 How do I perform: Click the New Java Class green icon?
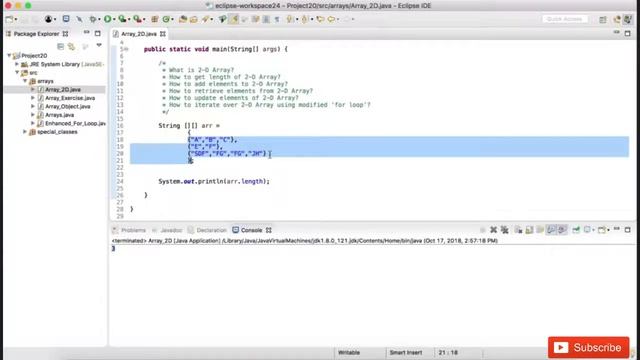pyautogui.click(x=166, y=19)
